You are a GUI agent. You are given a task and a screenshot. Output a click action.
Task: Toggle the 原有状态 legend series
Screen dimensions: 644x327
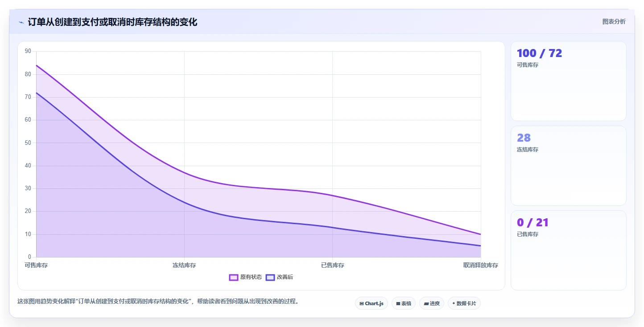(x=245, y=277)
